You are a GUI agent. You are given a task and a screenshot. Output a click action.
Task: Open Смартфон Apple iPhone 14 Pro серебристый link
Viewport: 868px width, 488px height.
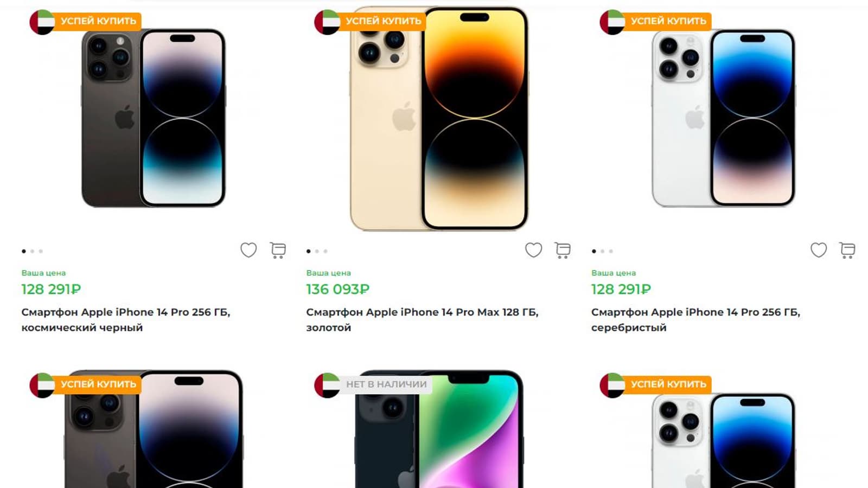696,320
